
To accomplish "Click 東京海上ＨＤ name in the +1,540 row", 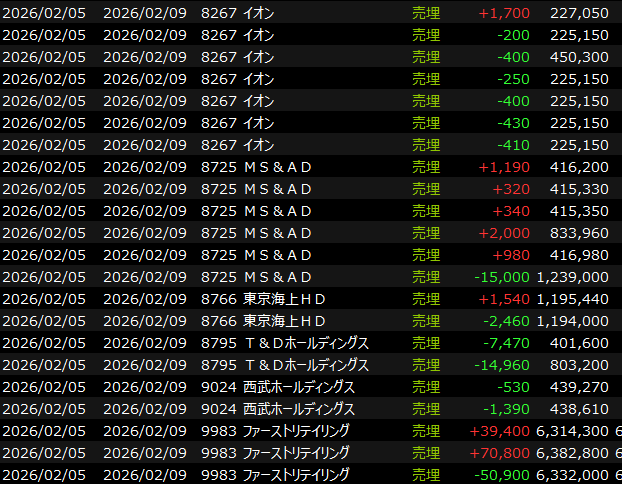I will [285, 299].
